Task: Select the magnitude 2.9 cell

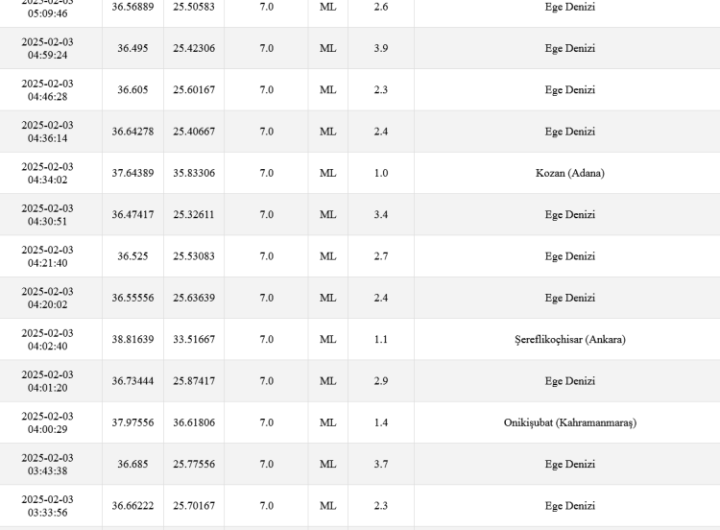Action: 381,381
